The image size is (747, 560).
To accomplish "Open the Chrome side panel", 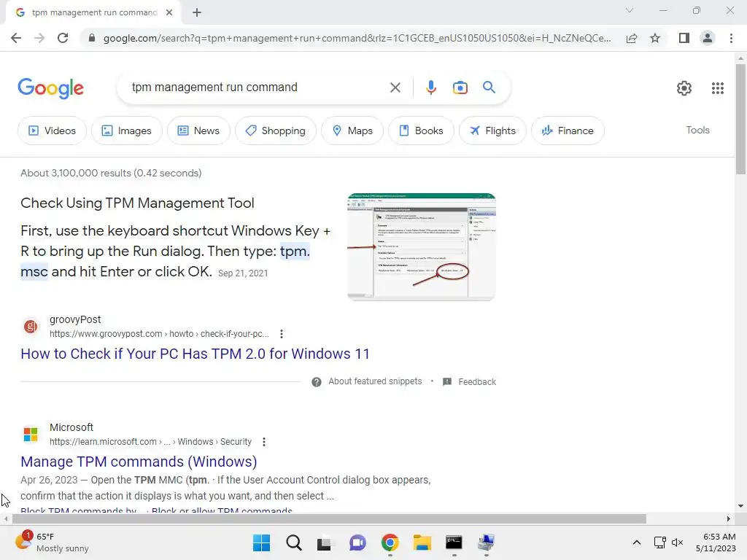I will [684, 38].
